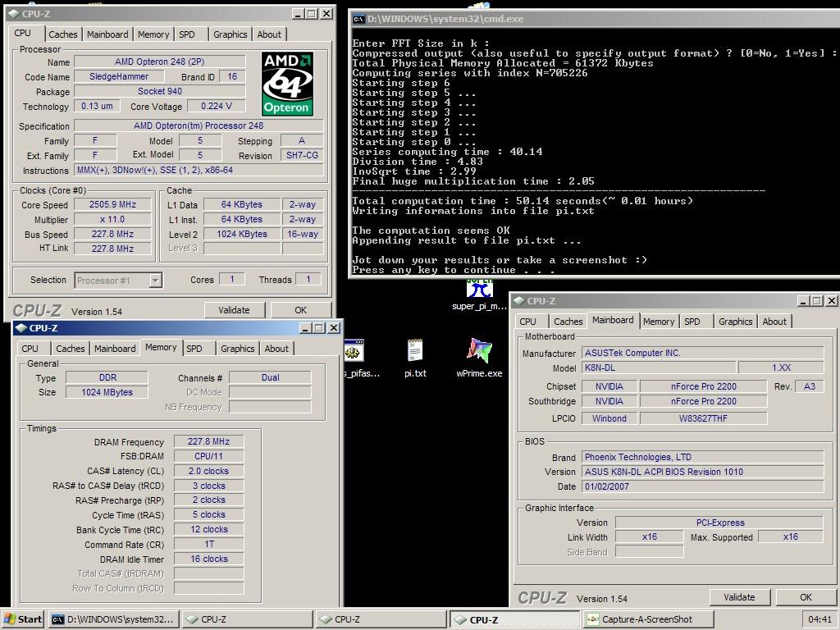840x630 pixels.
Task: Select SPD tab in top CPU-Z window
Action: click(x=187, y=34)
